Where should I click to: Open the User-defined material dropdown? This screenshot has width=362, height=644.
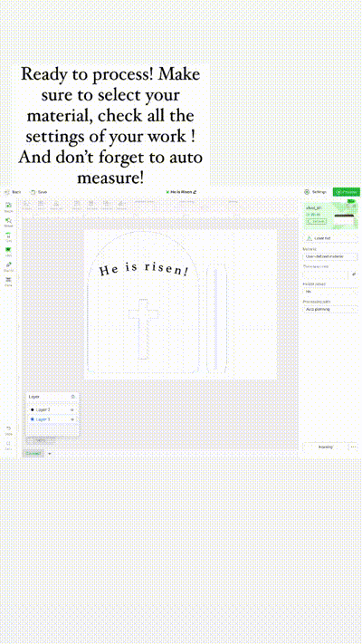click(x=330, y=256)
